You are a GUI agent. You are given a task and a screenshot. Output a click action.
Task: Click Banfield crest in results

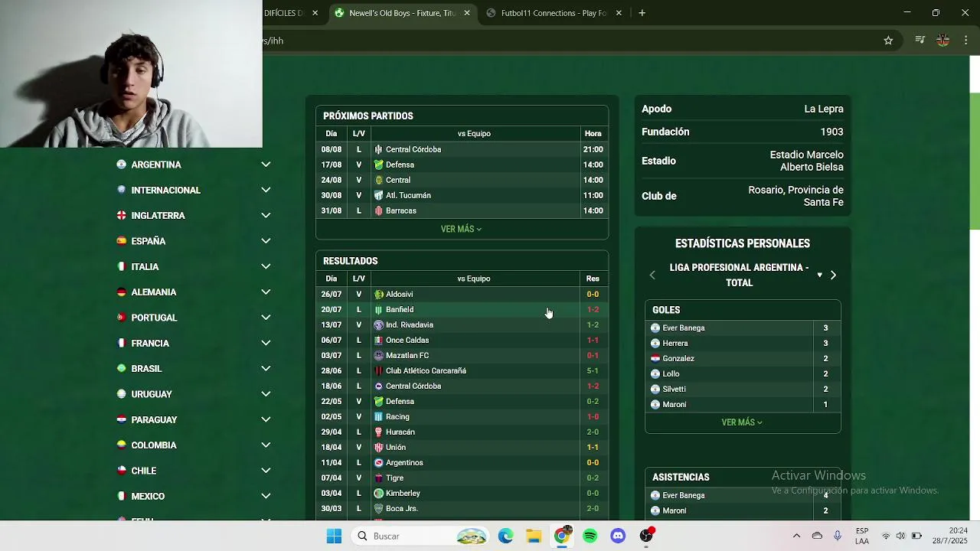pyautogui.click(x=378, y=309)
